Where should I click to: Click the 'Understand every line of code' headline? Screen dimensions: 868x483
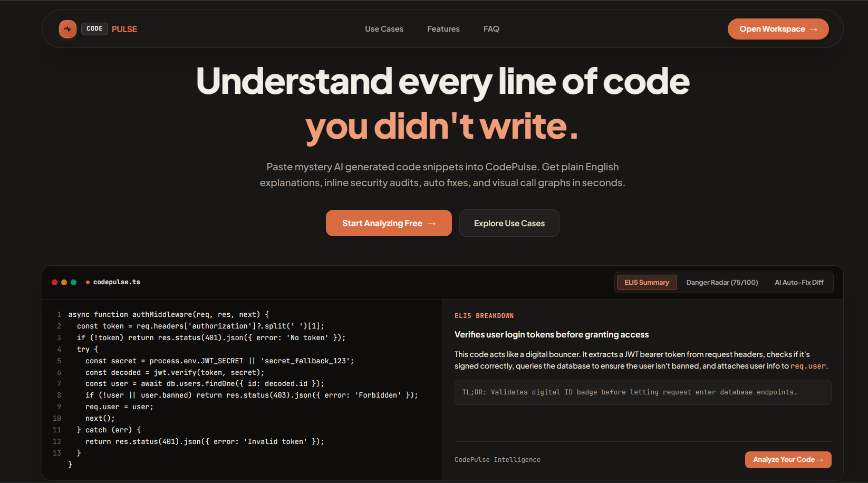[442, 81]
